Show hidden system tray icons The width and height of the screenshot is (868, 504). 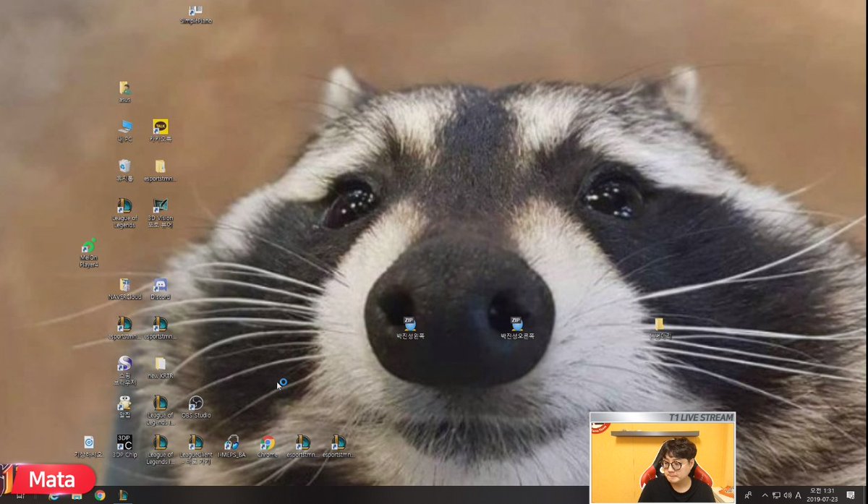tap(765, 495)
